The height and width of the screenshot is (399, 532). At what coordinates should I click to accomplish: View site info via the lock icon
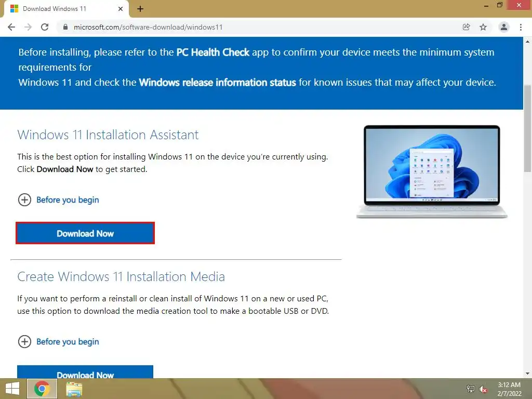65,27
